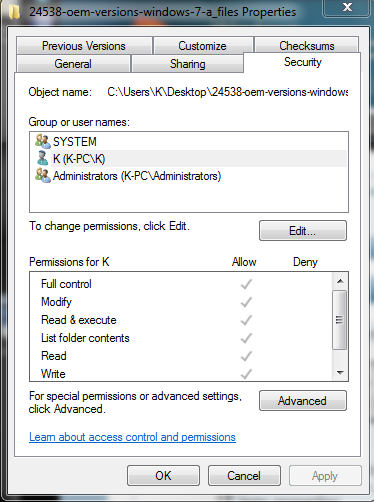Switch to the Customize tab
Screen dimensions: 374x502
(x=202, y=46)
